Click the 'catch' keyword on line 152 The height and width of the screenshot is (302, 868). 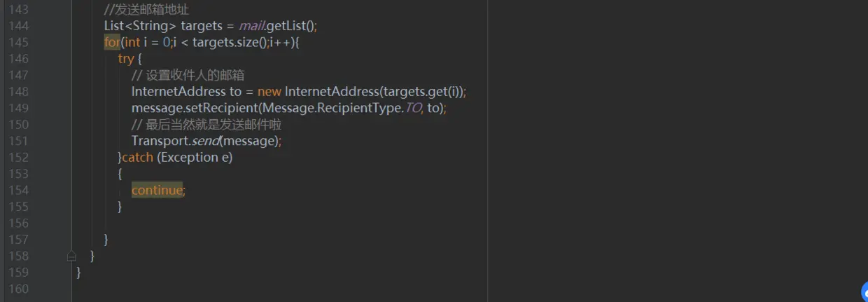[x=137, y=158]
